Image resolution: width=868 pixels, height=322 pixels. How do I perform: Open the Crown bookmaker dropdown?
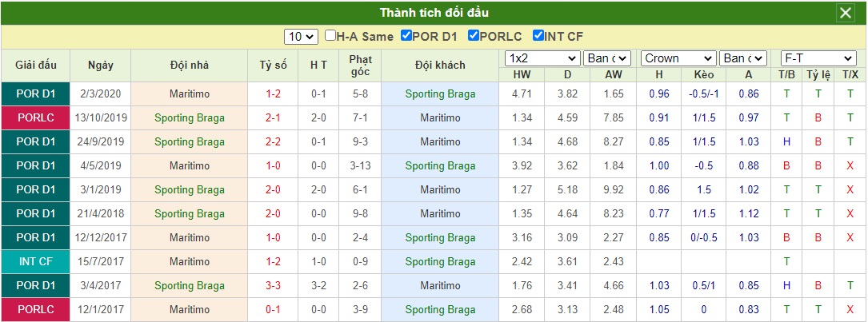(678, 58)
